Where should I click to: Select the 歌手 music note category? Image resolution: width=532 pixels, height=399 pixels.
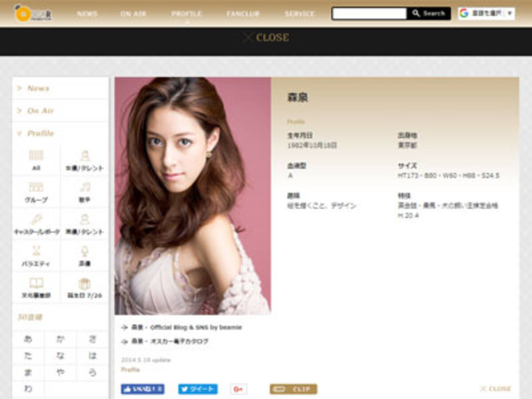pyautogui.click(x=85, y=192)
